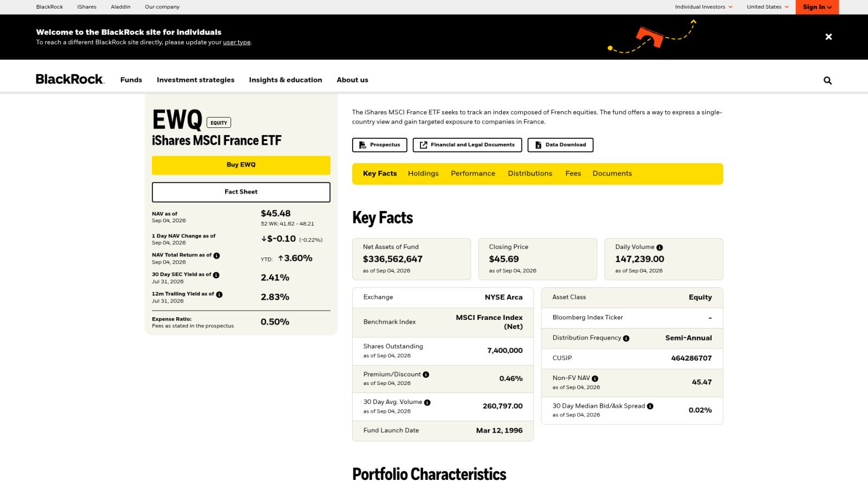Expand the United States country dropdown

pyautogui.click(x=768, y=7)
